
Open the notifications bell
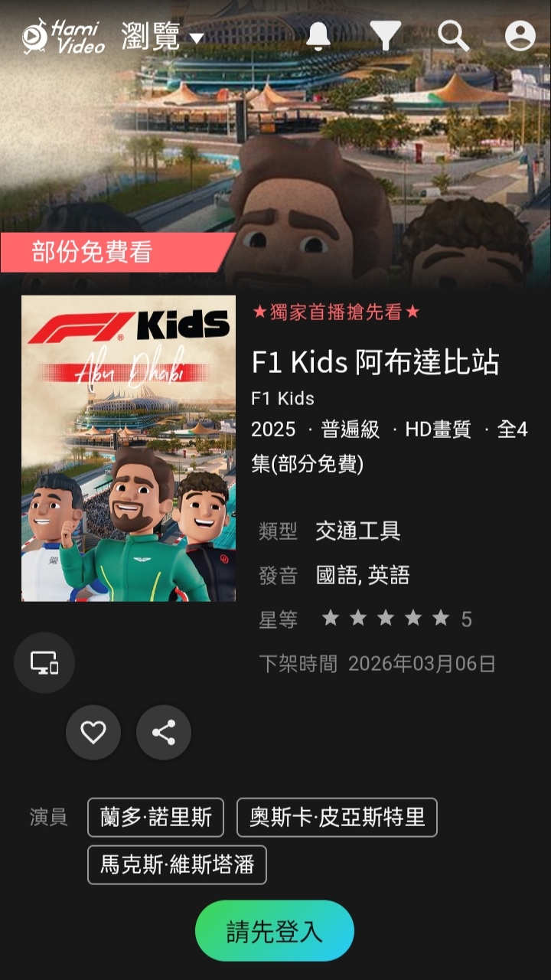pos(318,36)
